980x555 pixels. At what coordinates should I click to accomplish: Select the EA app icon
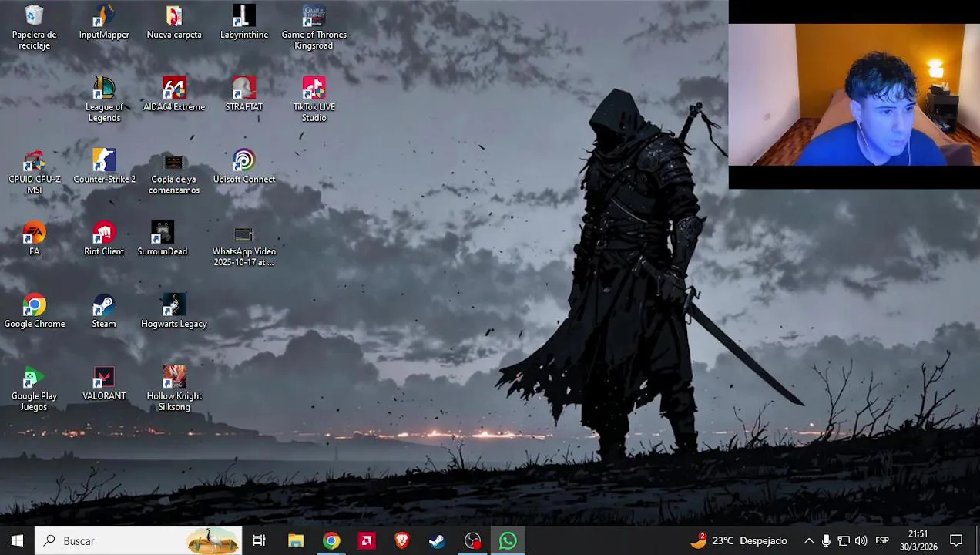(x=34, y=238)
